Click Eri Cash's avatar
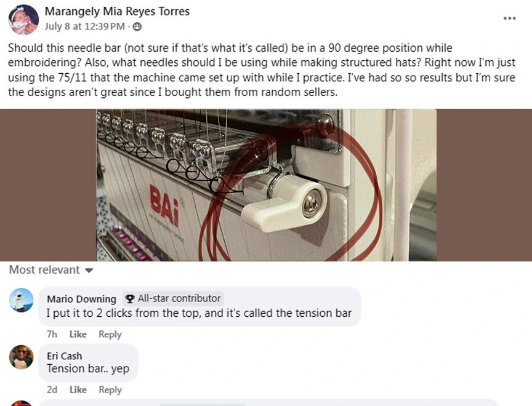Screen dimensions: 532x406 click(22, 357)
